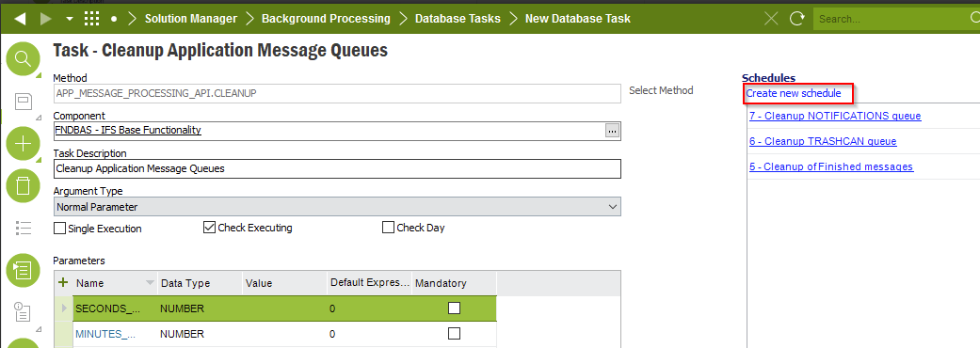Open Database Tasks breadcrumb
980x348 pixels.
coord(458,19)
